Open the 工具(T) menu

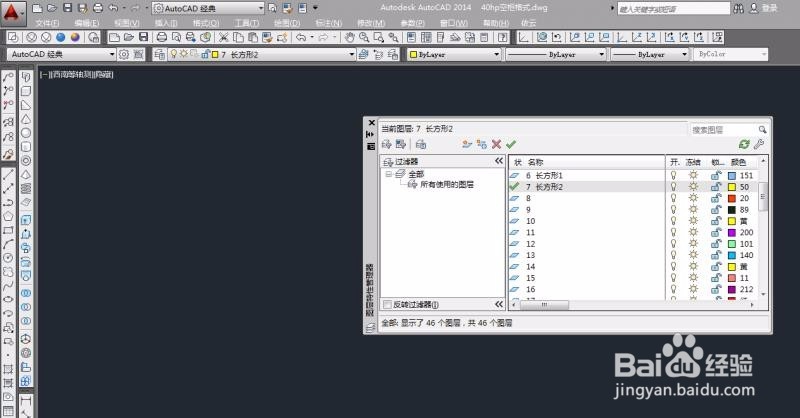[x=246, y=23]
